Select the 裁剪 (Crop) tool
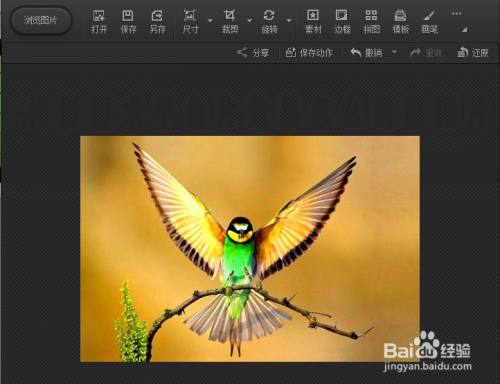 pyautogui.click(x=230, y=21)
